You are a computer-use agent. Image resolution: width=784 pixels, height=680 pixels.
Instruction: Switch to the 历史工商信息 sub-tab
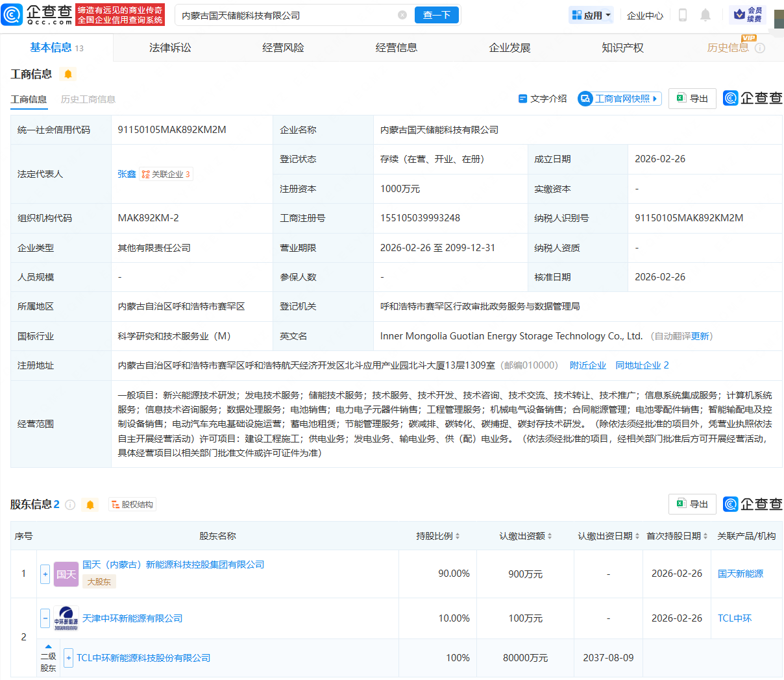pos(88,99)
